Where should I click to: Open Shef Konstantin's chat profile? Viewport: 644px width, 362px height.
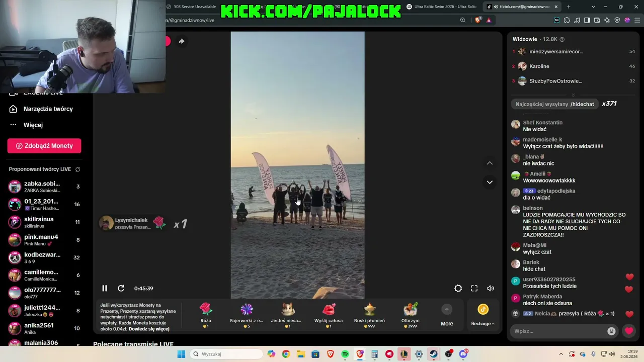pyautogui.click(x=543, y=123)
